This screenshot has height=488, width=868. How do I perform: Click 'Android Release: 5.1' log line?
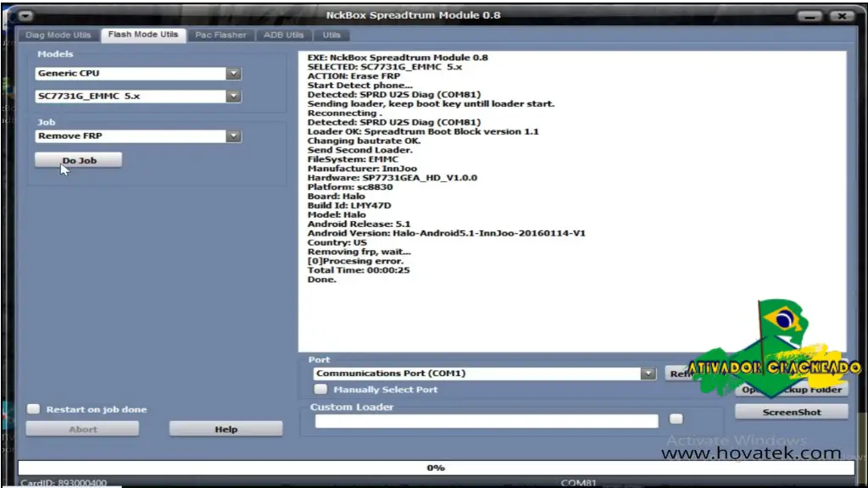(x=359, y=224)
